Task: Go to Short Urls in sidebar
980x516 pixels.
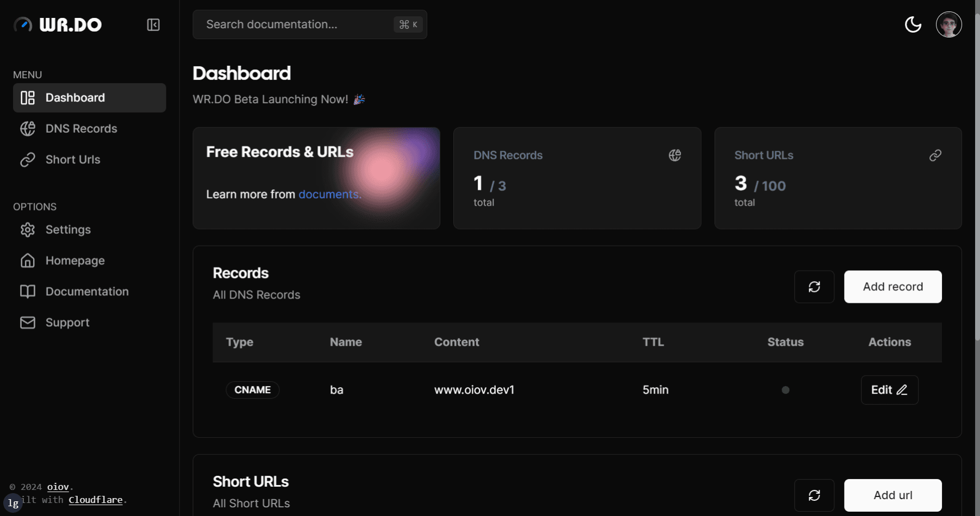Action: pos(73,160)
